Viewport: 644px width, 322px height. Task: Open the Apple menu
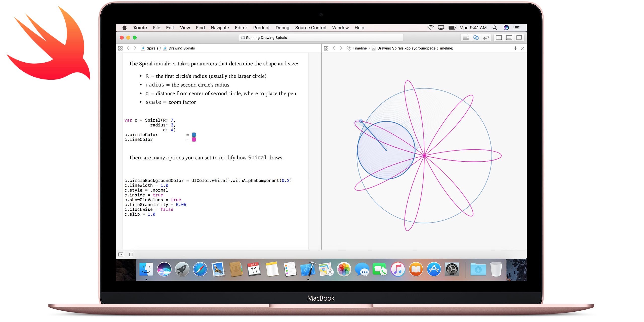[x=124, y=28]
